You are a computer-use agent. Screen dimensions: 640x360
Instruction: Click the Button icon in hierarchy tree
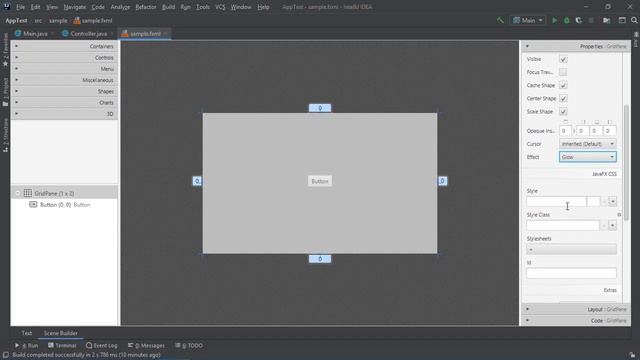click(x=33, y=204)
